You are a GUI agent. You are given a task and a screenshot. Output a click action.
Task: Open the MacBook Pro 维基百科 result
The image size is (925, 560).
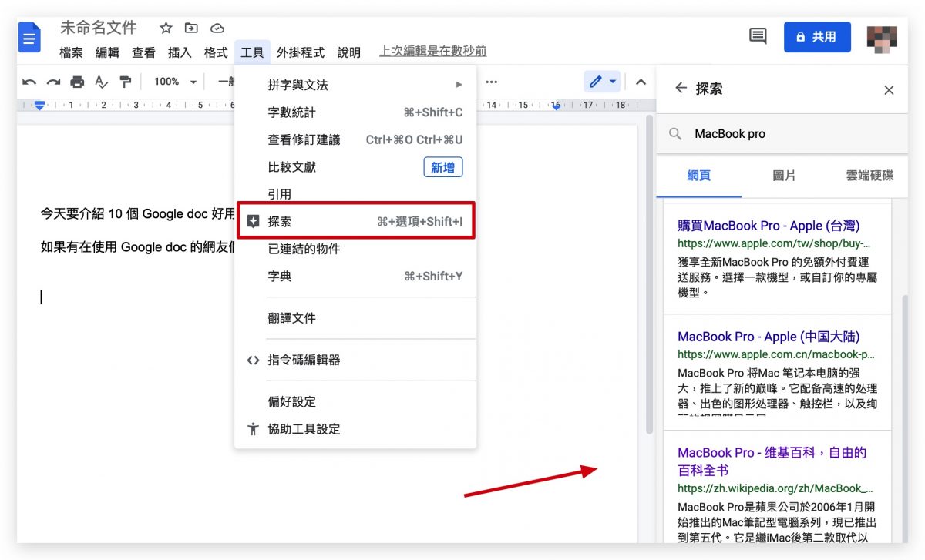[772, 461]
